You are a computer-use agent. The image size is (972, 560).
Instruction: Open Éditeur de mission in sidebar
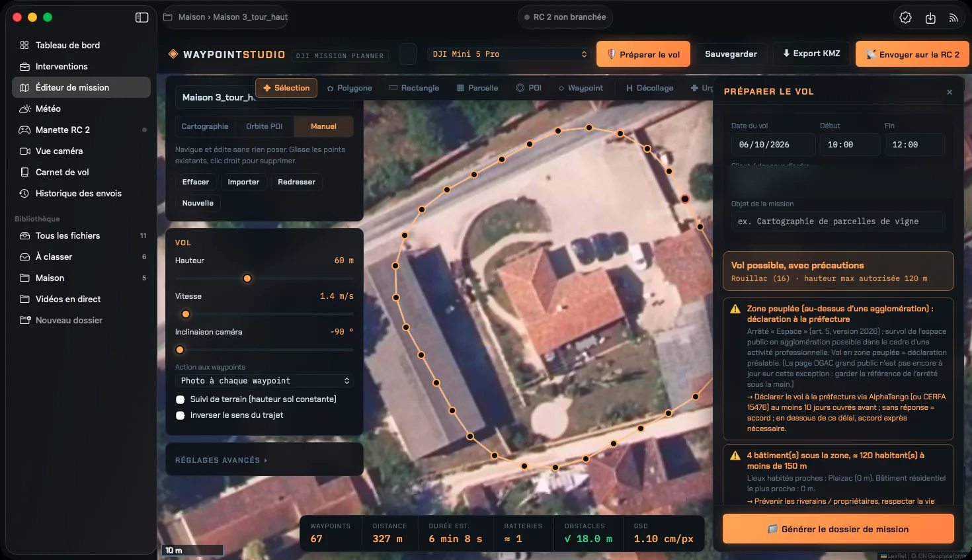(81, 87)
